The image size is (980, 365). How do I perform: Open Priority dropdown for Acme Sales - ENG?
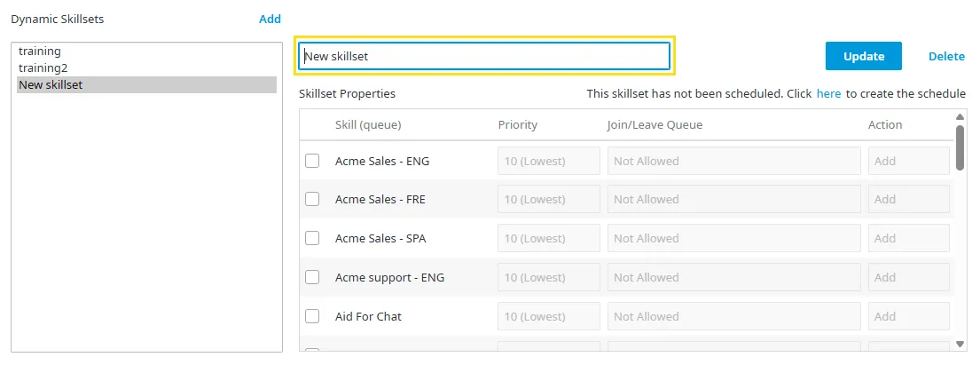(549, 161)
